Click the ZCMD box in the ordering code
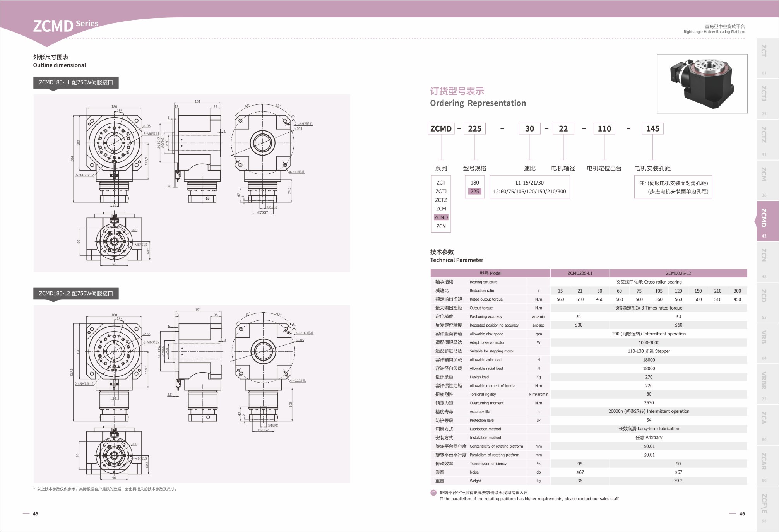779x532 pixels. pos(441,128)
